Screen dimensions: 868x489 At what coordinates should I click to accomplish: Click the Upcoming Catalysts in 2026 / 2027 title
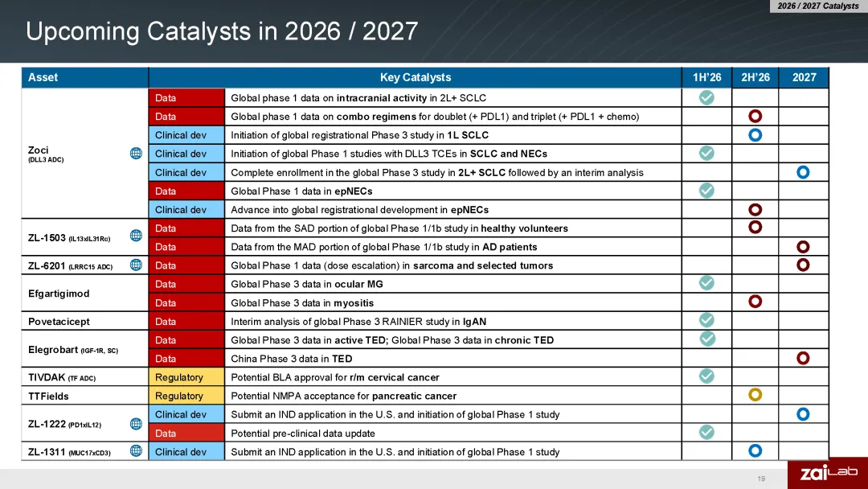coord(222,31)
